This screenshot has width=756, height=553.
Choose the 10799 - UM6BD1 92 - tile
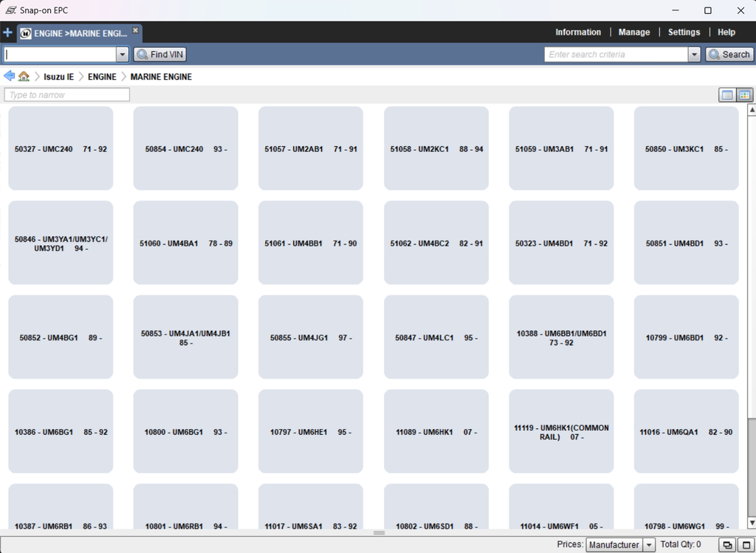pyautogui.click(x=687, y=337)
